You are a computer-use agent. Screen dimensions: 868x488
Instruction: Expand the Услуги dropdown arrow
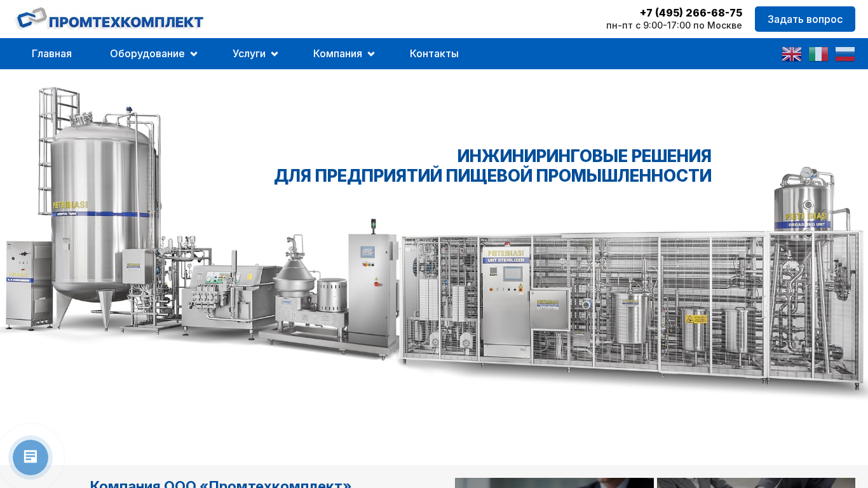click(275, 54)
